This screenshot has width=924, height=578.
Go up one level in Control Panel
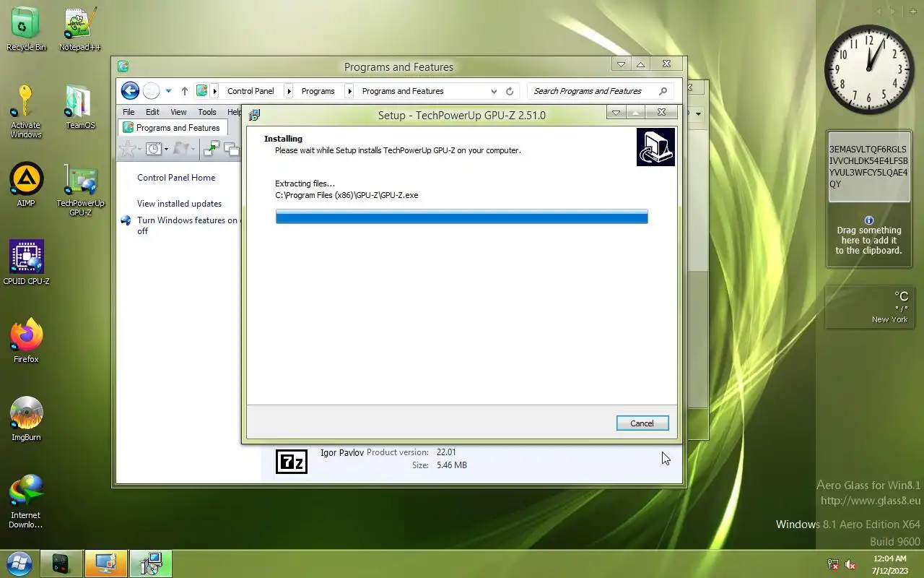tap(184, 91)
